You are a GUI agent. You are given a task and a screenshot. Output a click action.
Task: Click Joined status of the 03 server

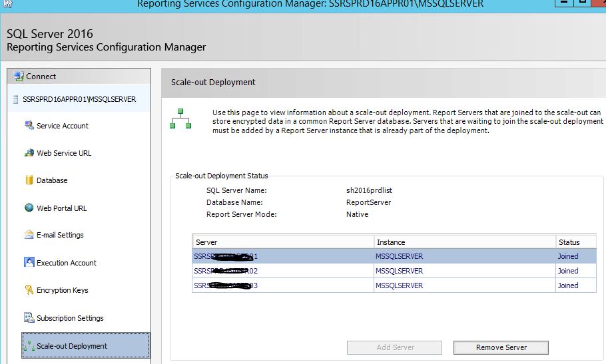(568, 285)
